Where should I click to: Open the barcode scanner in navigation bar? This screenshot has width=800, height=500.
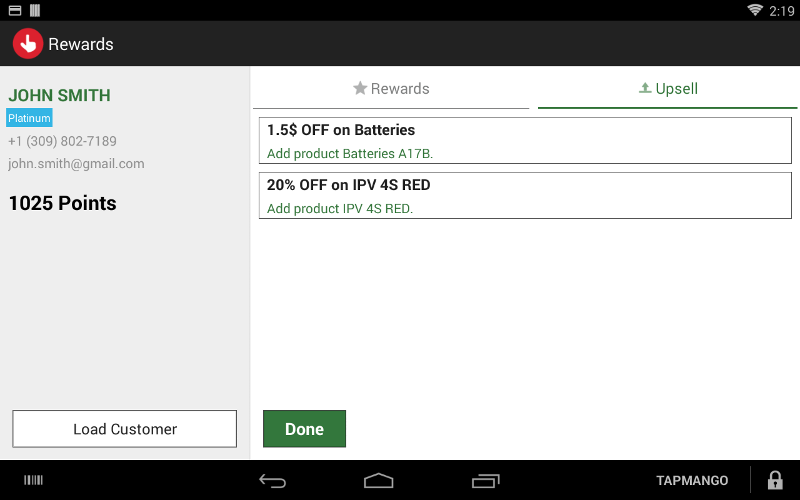34,481
